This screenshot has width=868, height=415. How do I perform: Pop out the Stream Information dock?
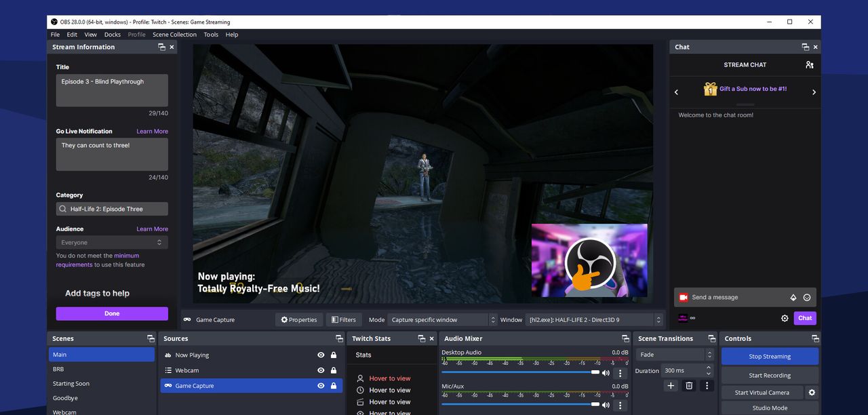[x=161, y=47]
